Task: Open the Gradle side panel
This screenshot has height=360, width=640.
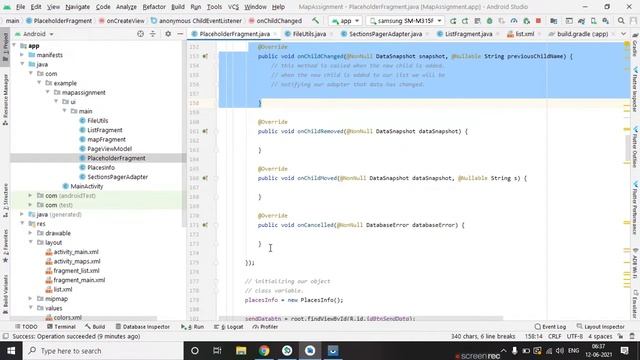Action: click(x=635, y=46)
